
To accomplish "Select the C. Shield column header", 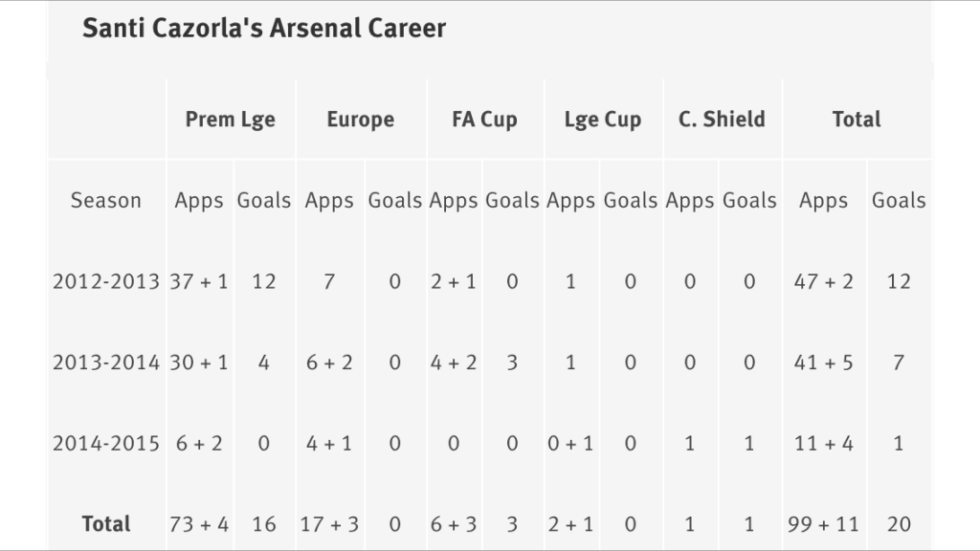I will point(722,120).
